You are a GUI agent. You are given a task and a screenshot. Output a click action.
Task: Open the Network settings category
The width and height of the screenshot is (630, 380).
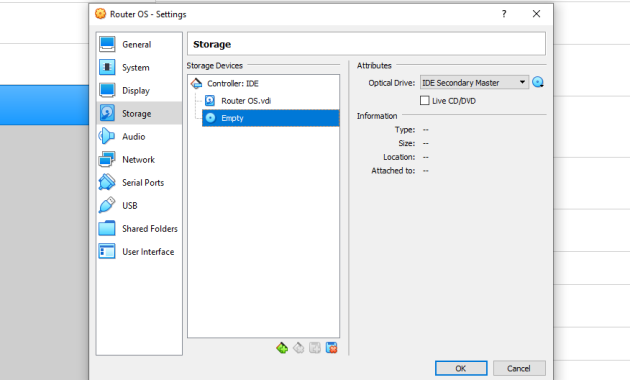139,159
